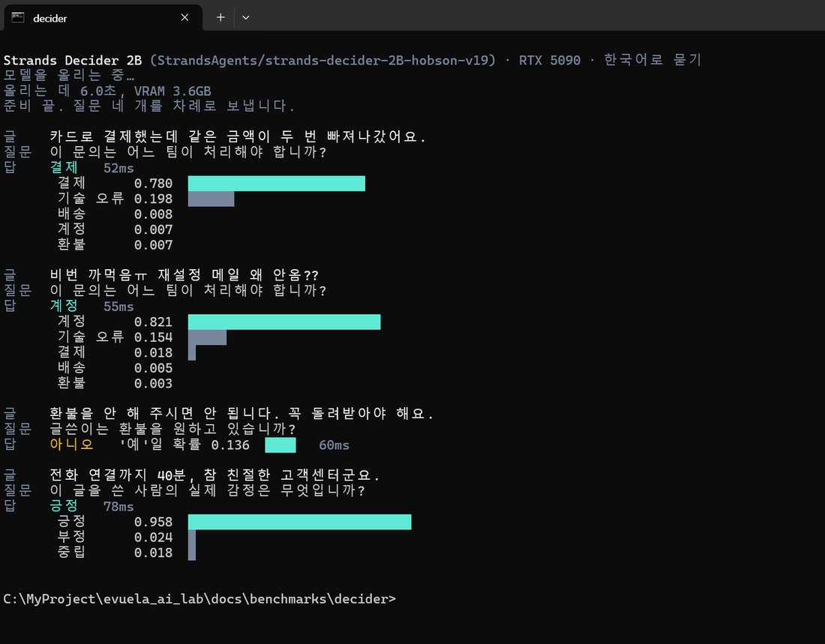Screen dimensions: 825x644
Task: Click the question 이 글을 쓴 사람의 실제 감정은
Action: point(160,491)
